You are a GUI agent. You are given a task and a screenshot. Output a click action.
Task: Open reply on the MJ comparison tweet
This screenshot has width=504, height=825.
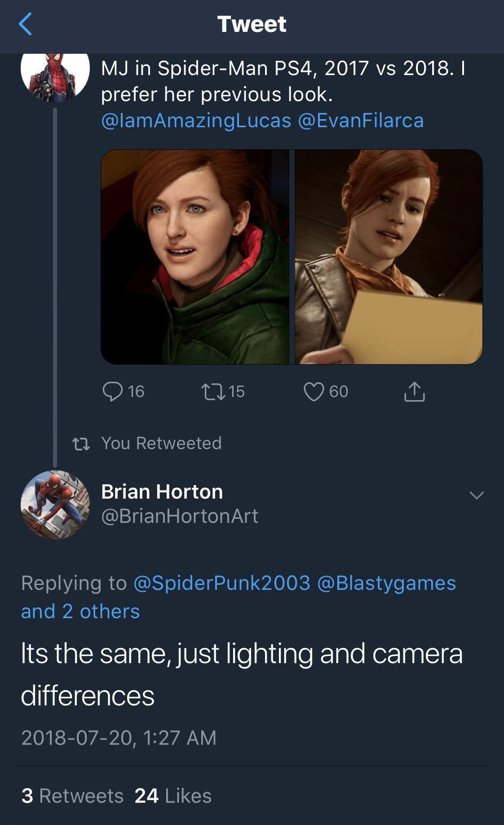(x=113, y=391)
